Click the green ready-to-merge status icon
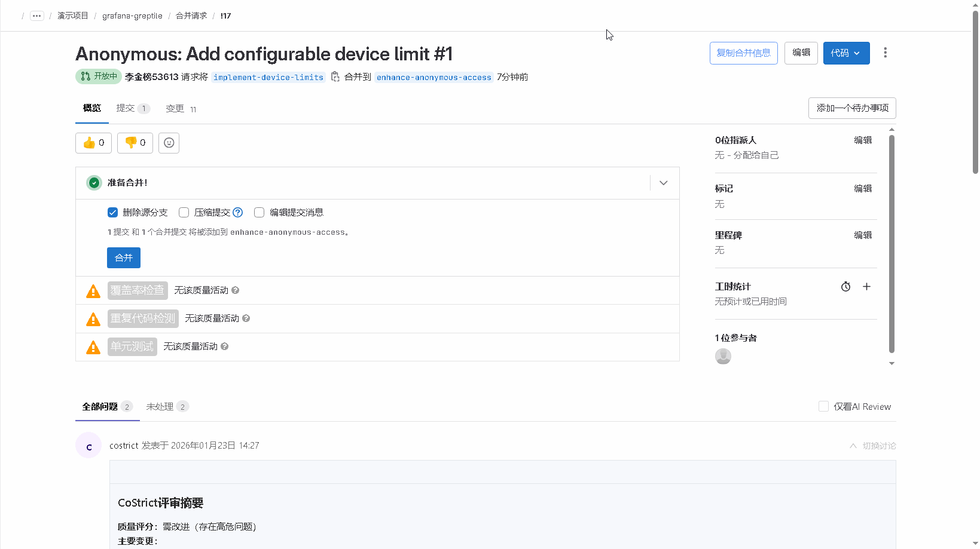 pyautogui.click(x=94, y=183)
